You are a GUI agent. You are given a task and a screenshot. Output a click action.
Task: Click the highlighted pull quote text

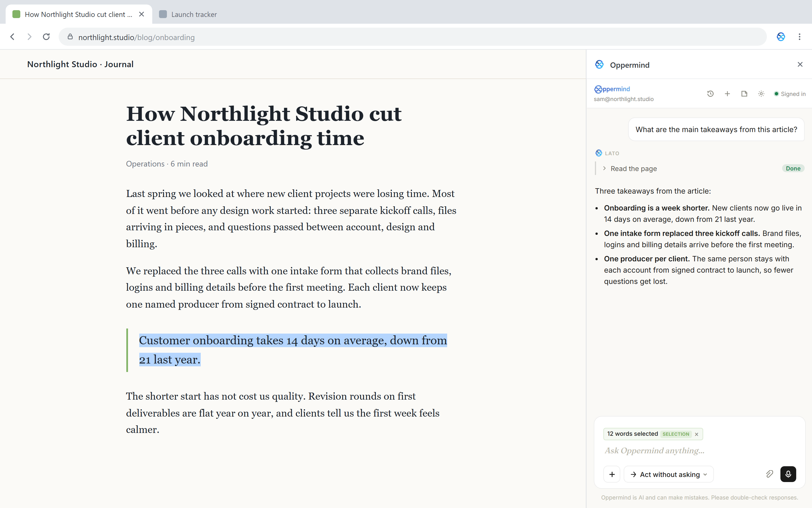point(293,350)
